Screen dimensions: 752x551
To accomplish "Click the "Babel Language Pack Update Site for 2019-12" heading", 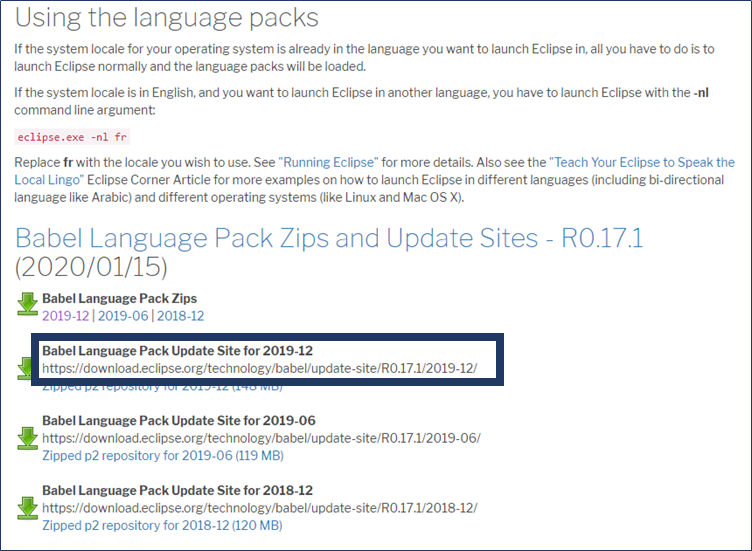I will 177,351.
